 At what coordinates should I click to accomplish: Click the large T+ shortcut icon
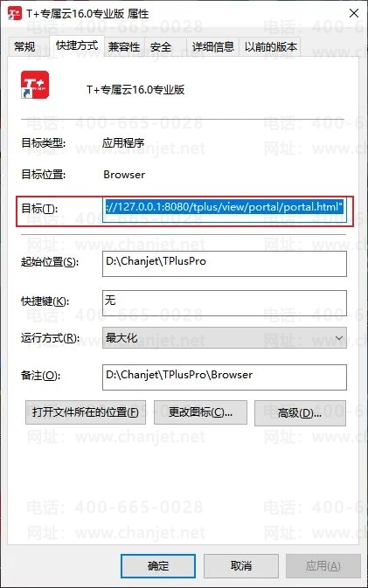tap(35, 85)
